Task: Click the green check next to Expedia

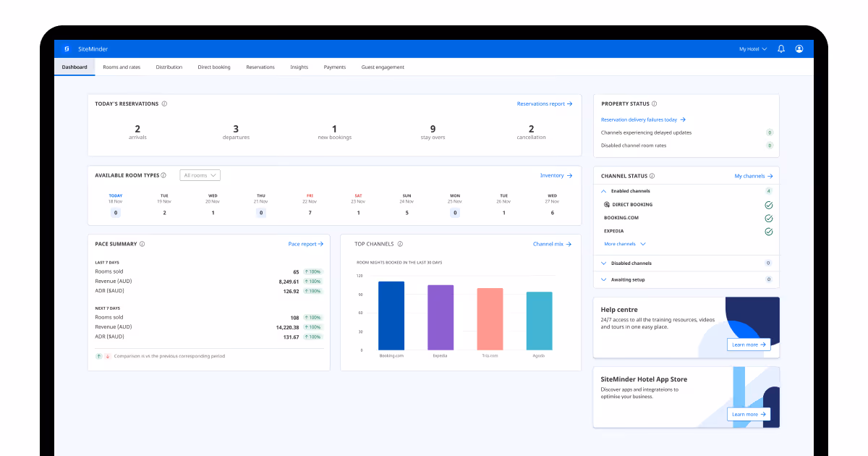Action: [x=768, y=230]
